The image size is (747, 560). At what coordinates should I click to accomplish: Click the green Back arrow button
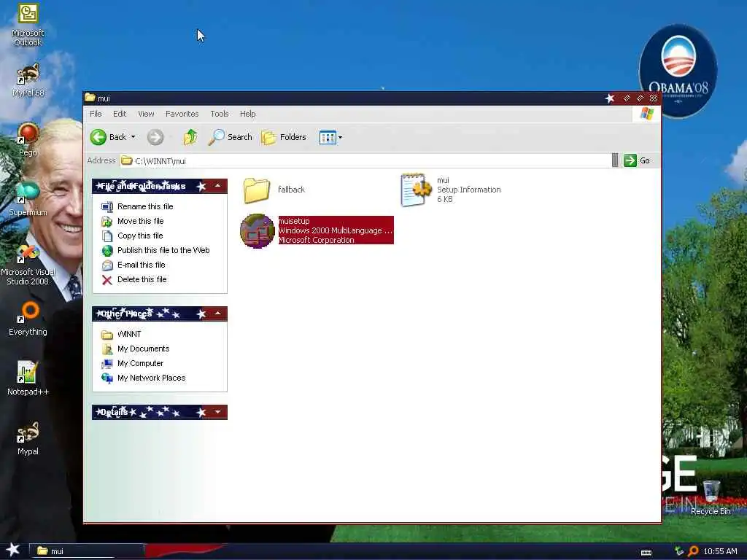pyautogui.click(x=98, y=137)
